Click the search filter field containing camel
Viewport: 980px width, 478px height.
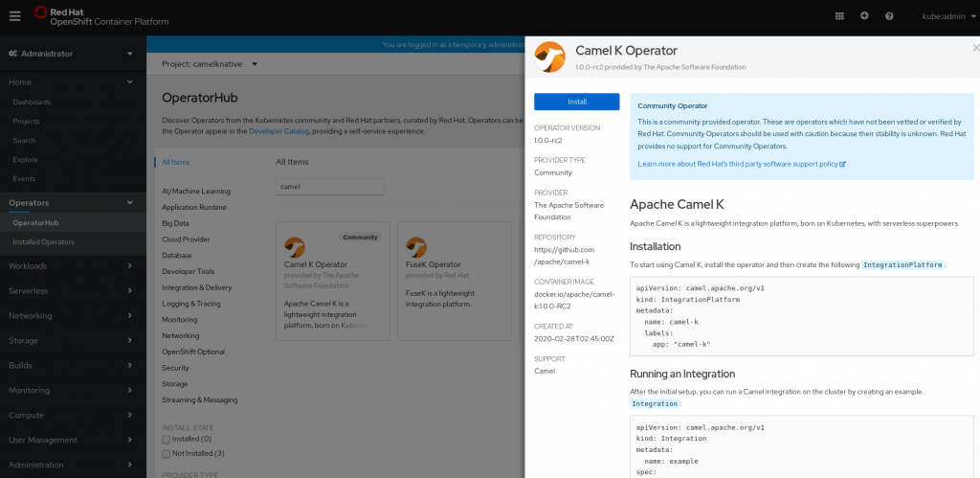[x=329, y=187]
